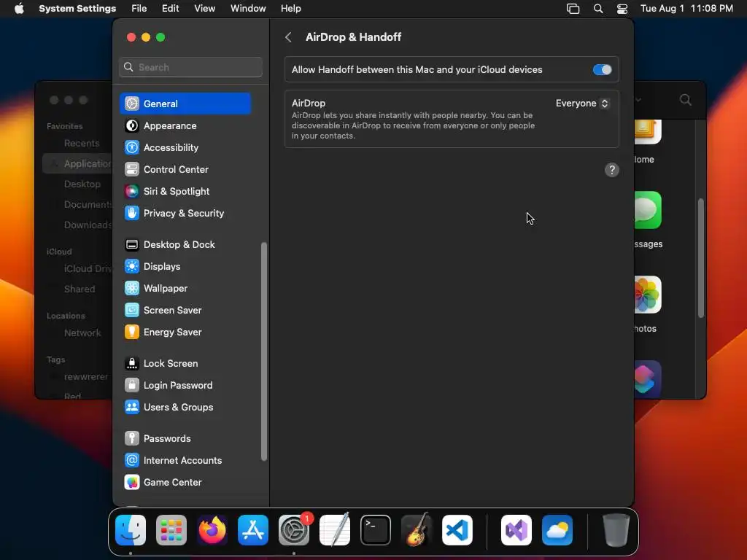This screenshot has height=560, width=747.
Task: Open Internet Accounts settings
Action: point(185,461)
